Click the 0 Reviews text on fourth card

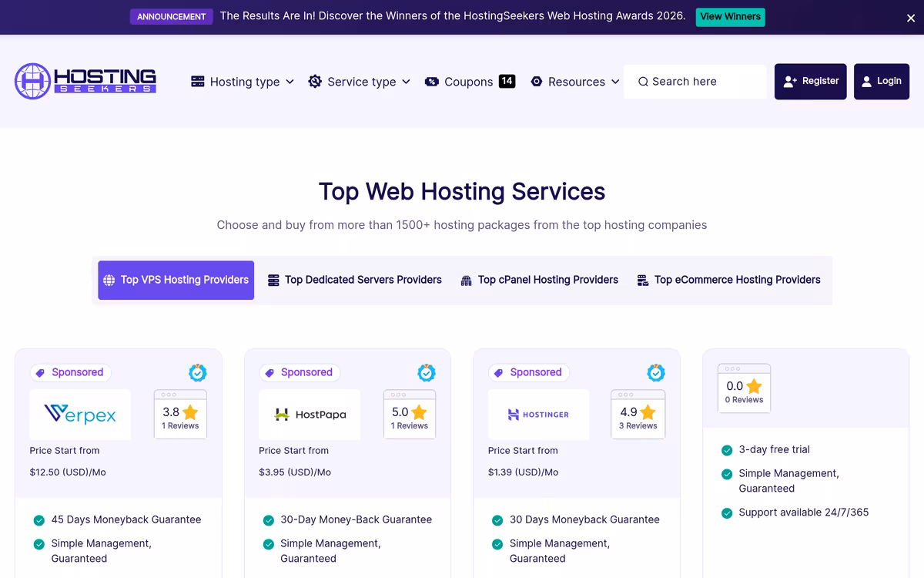point(745,400)
